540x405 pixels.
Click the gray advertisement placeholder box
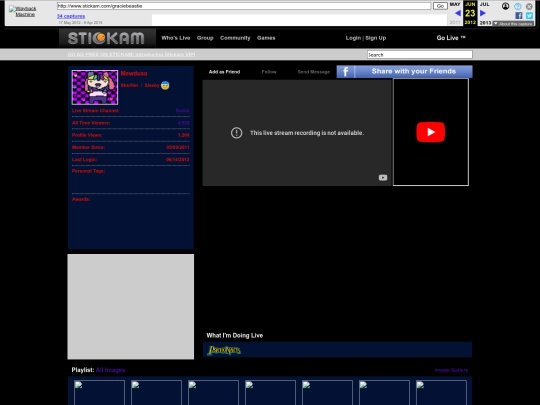click(x=131, y=307)
